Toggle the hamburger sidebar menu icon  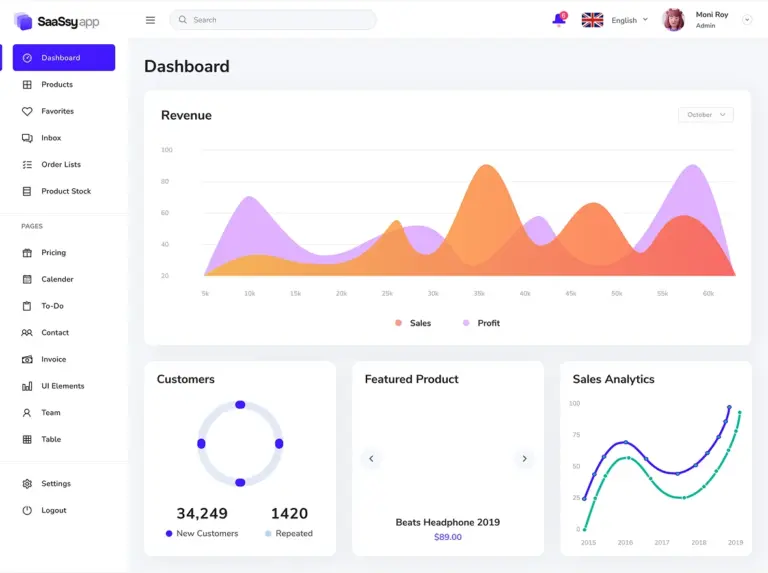[x=150, y=20]
